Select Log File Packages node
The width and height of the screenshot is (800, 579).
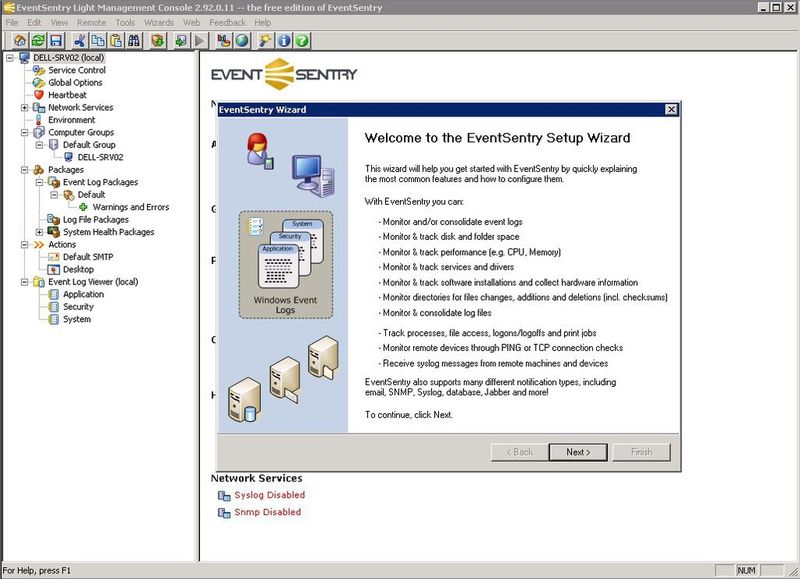[95, 219]
